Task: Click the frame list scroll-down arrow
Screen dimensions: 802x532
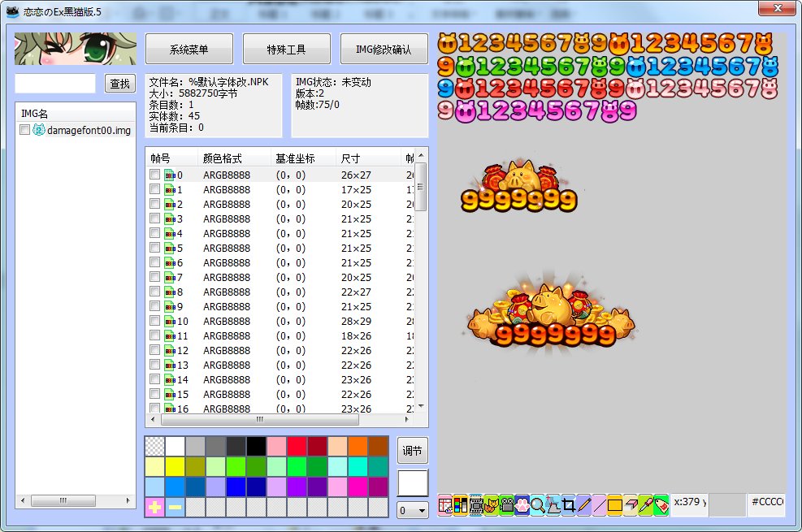Action: pyautogui.click(x=421, y=406)
